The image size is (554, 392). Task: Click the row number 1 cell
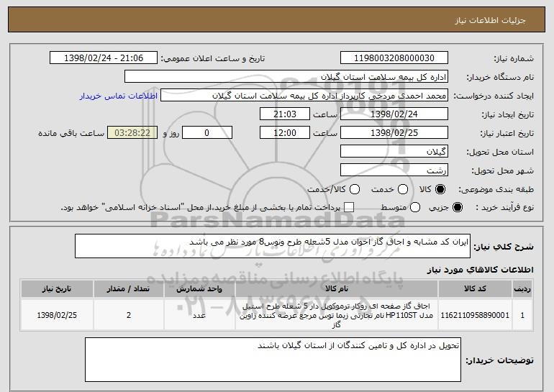[522, 315]
